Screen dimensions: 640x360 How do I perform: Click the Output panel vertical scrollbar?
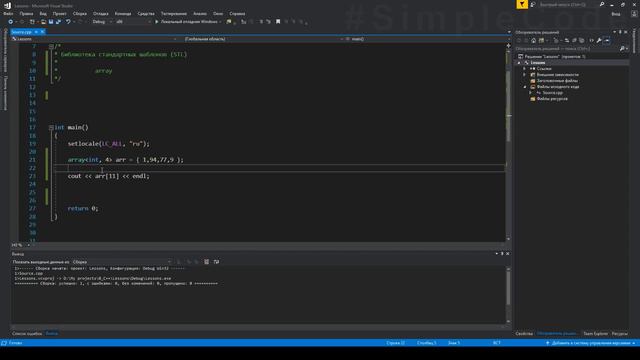[x=508, y=294]
